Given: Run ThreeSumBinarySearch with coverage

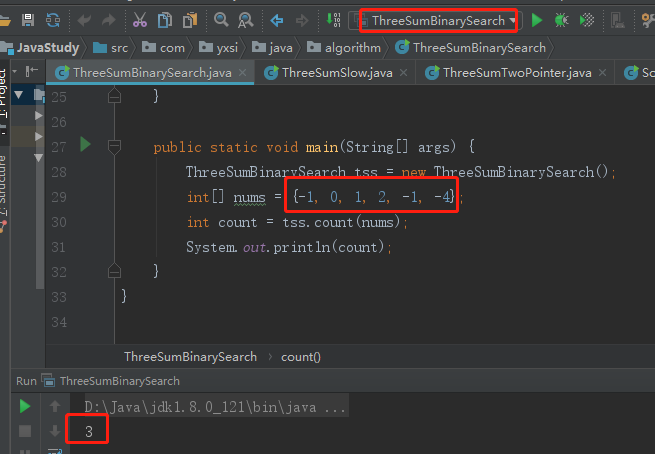Looking at the screenshot, I should coord(587,20).
